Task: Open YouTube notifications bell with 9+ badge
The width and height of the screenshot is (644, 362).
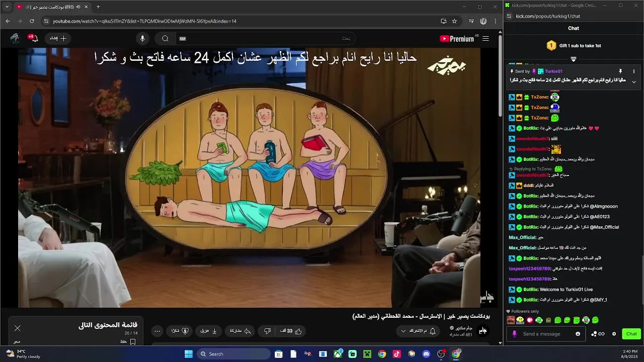Action: (34, 38)
